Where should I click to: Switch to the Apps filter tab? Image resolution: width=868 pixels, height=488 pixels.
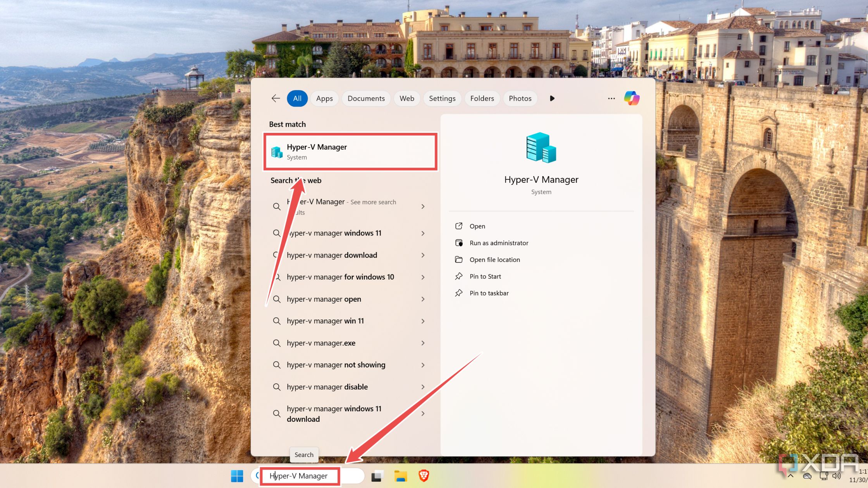point(324,98)
